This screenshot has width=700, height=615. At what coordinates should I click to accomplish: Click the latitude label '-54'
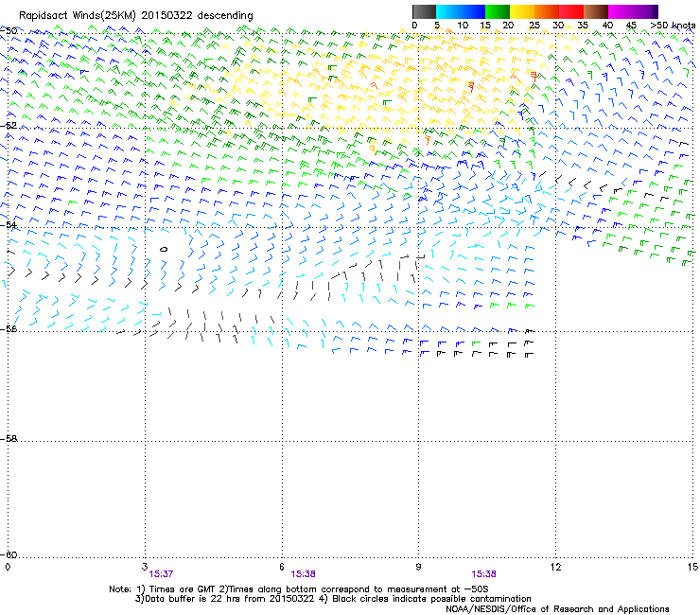[9, 224]
